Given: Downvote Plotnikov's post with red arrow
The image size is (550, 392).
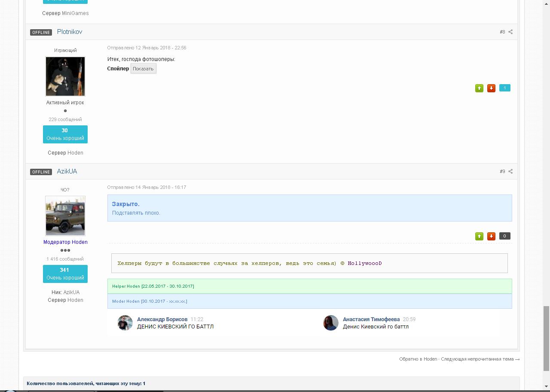Looking at the screenshot, I should coord(491,88).
